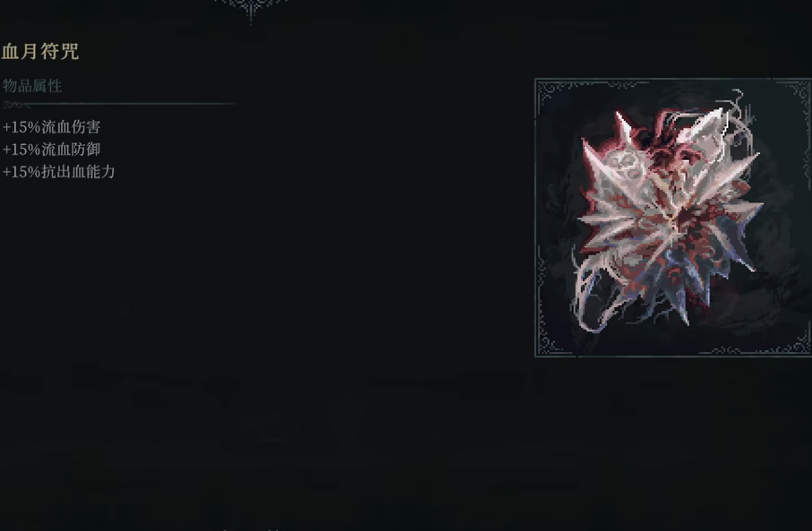
Task: Select the item title 血月符咒
Action: pos(40,51)
